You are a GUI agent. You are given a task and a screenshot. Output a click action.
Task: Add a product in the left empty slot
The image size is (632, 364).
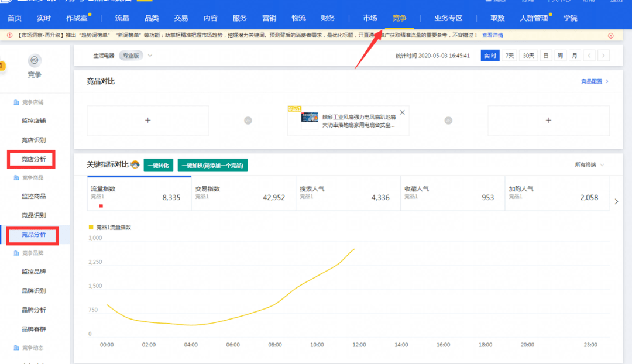147,121
